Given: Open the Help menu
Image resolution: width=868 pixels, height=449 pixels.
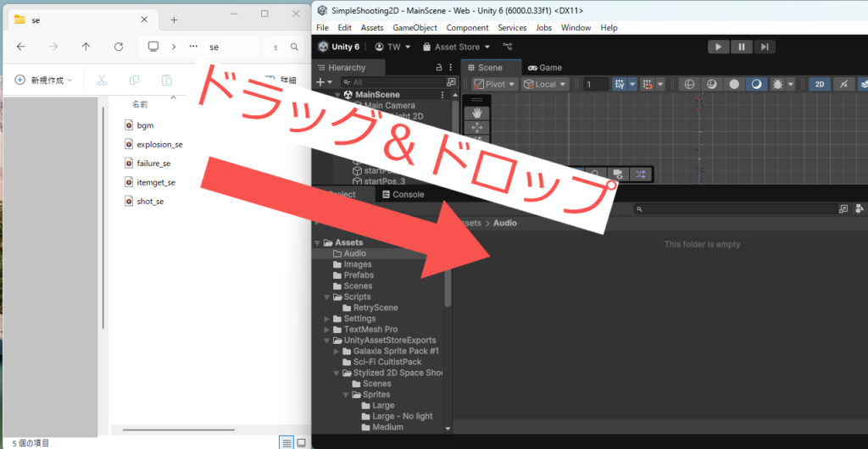Looking at the screenshot, I should coord(609,28).
